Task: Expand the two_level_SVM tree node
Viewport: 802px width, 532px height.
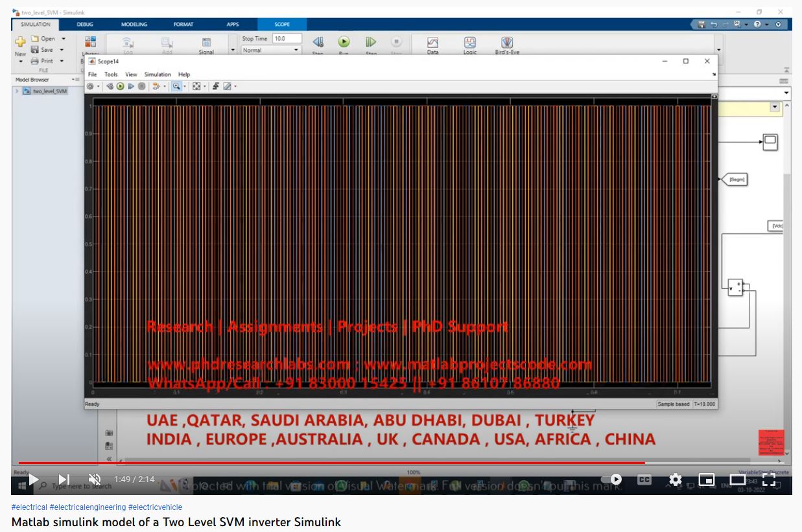Action: (x=17, y=91)
